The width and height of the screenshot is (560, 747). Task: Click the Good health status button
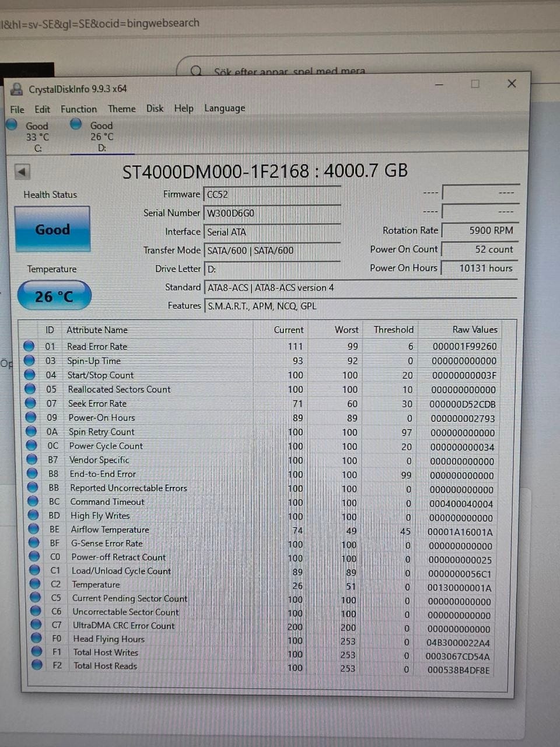(x=52, y=229)
